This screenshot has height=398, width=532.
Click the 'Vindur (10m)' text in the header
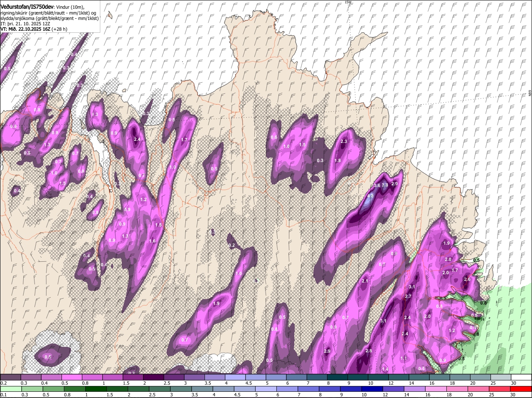pyautogui.click(x=70, y=7)
